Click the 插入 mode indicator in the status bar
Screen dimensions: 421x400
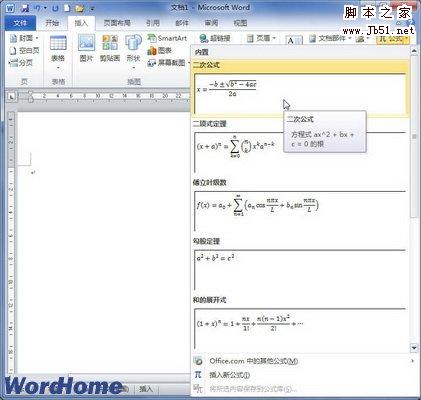point(146,389)
